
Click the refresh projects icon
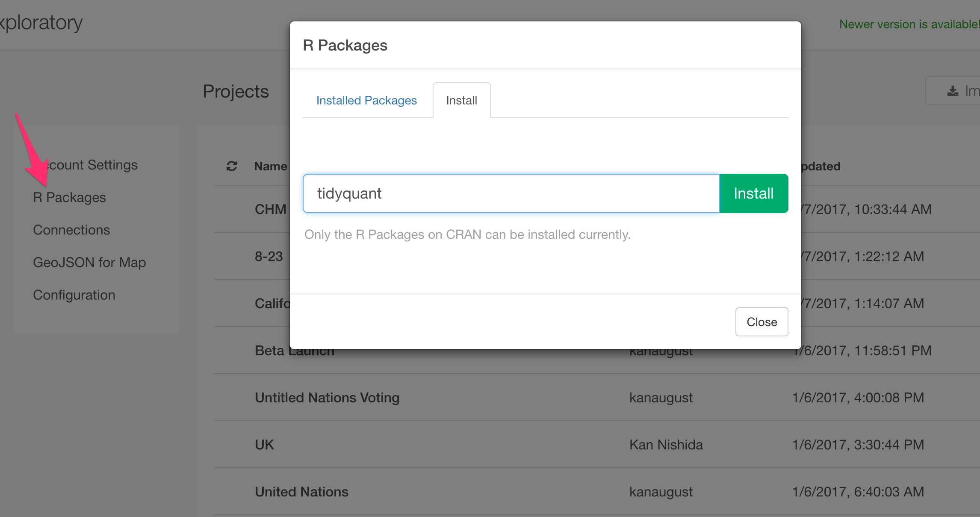[232, 166]
